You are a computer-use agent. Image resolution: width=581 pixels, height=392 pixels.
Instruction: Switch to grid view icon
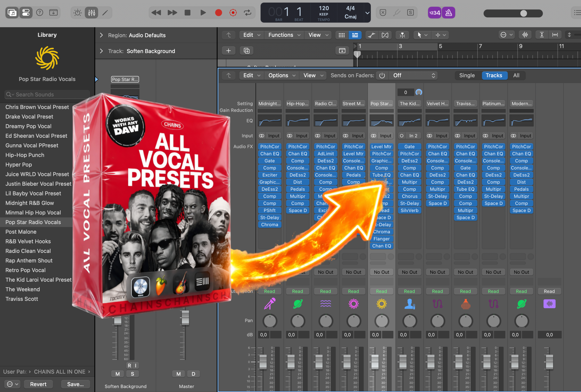tap(342, 35)
